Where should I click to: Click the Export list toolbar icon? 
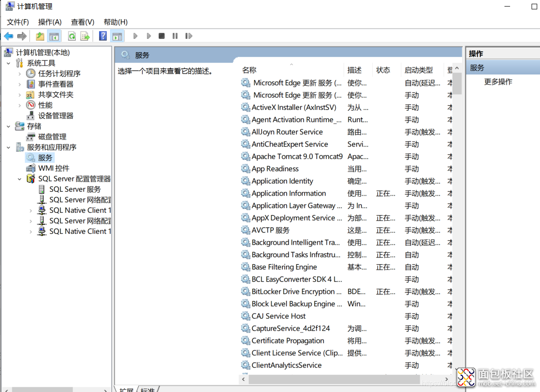pos(85,36)
